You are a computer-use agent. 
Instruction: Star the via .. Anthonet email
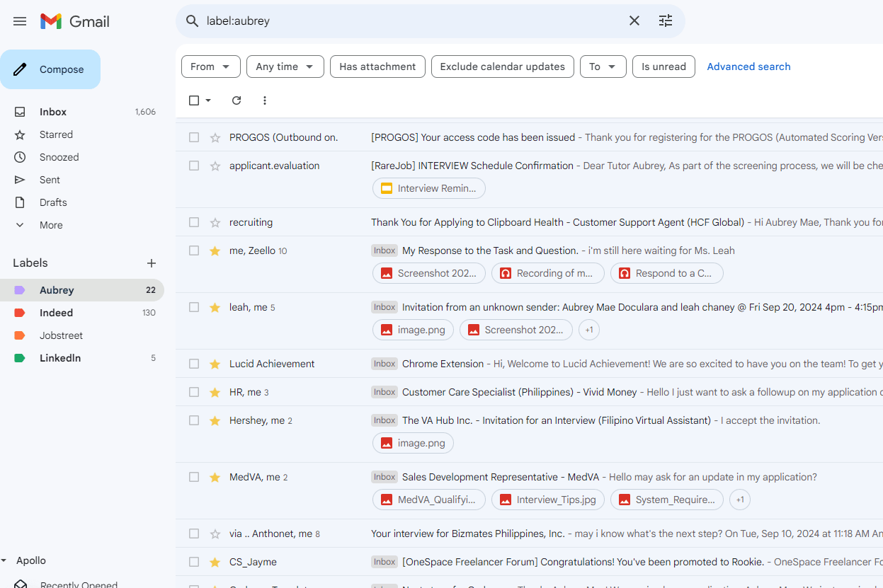[x=215, y=534]
